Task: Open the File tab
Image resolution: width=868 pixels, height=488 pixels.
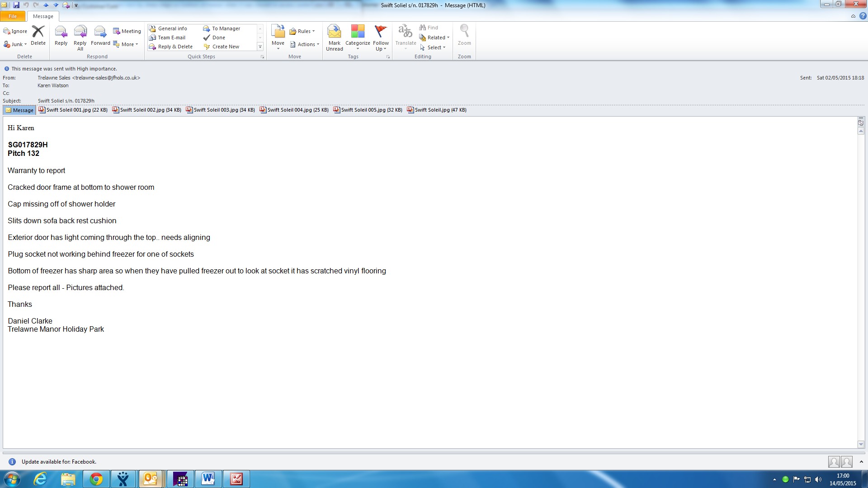Action: coord(13,16)
